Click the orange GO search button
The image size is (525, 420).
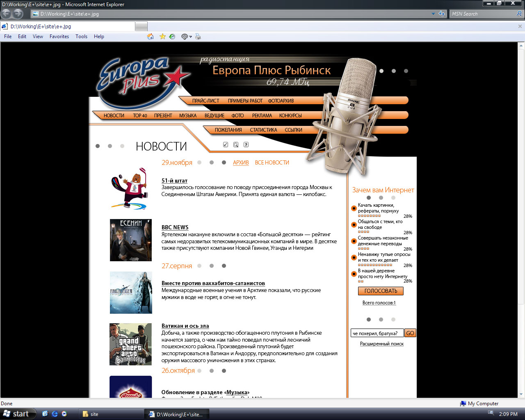pyautogui.click(x=410, y=333)
